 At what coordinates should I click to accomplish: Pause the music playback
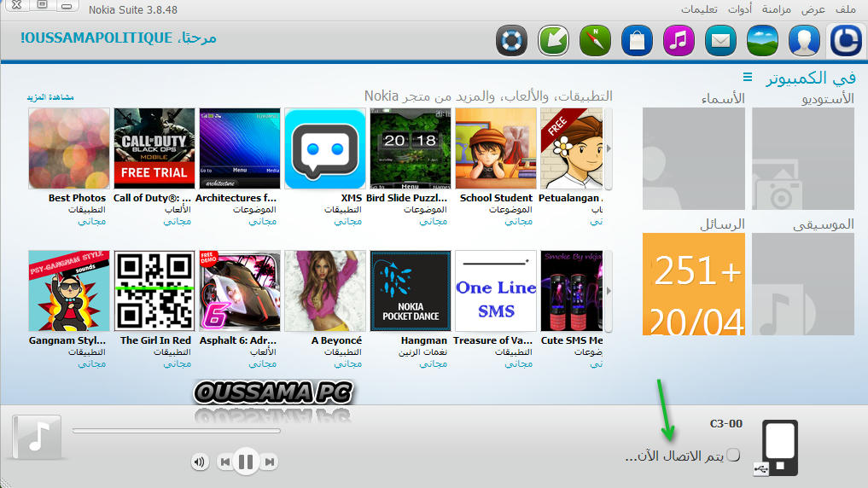247,462
